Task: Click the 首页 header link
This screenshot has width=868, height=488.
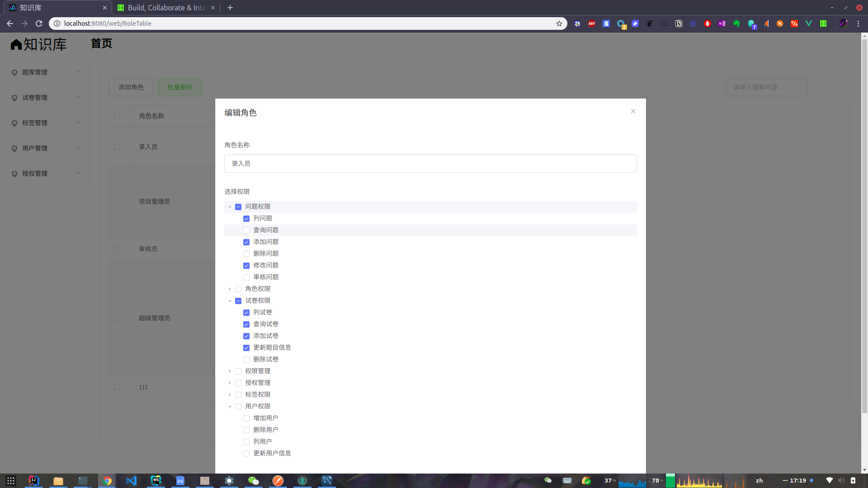Action: 101,43
